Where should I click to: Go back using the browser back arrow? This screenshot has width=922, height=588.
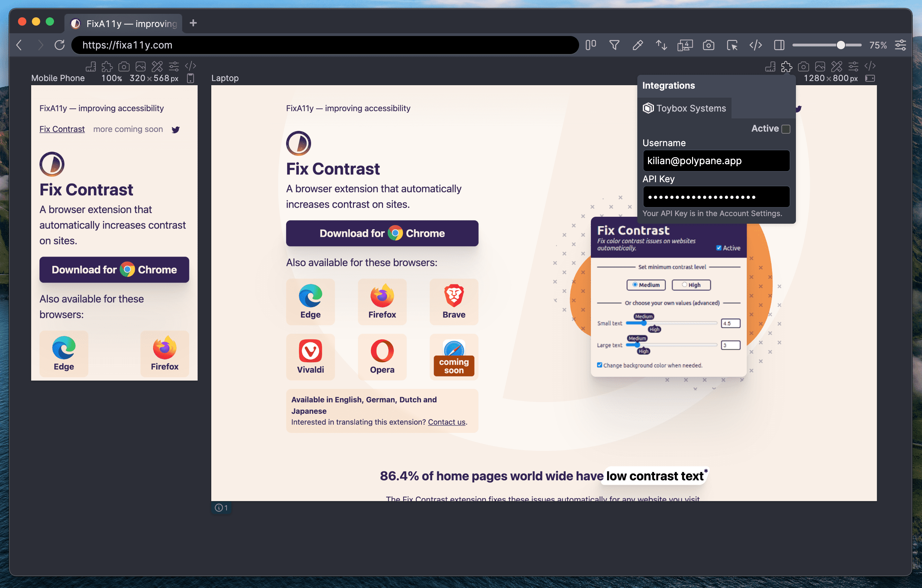click(19, 45)
